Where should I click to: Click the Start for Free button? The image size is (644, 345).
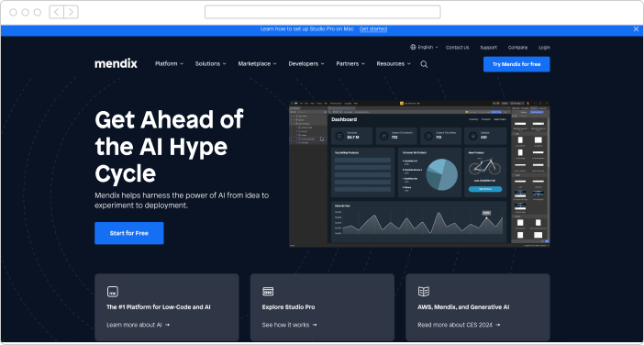129,233
